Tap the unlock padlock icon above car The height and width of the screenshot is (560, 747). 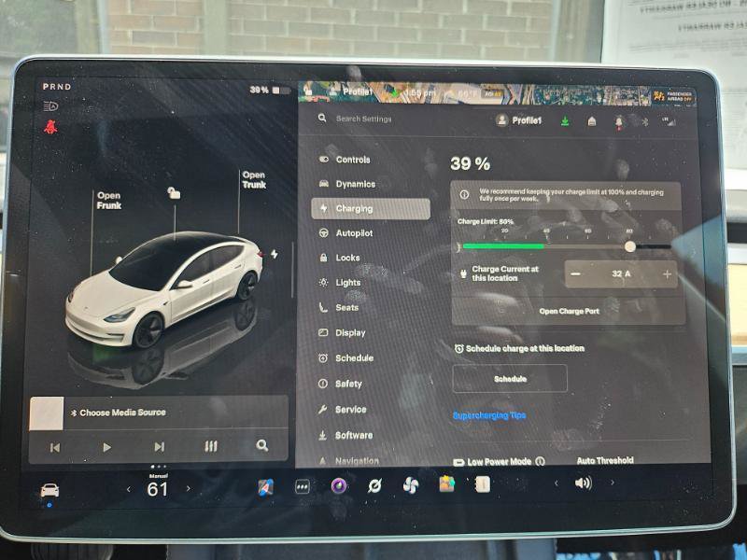click(x=174, y=193)
